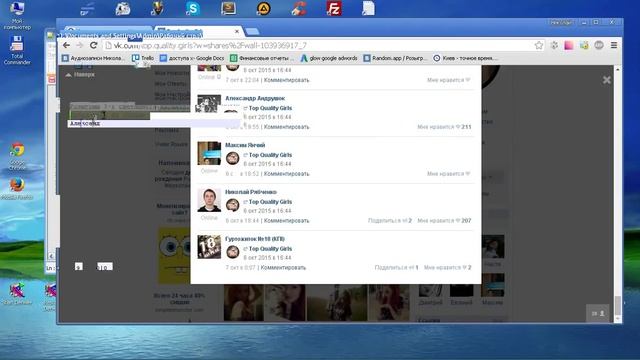Like Николай Рябченко's repost (207)
Screen dimensions: 640x360
point(444,221)
